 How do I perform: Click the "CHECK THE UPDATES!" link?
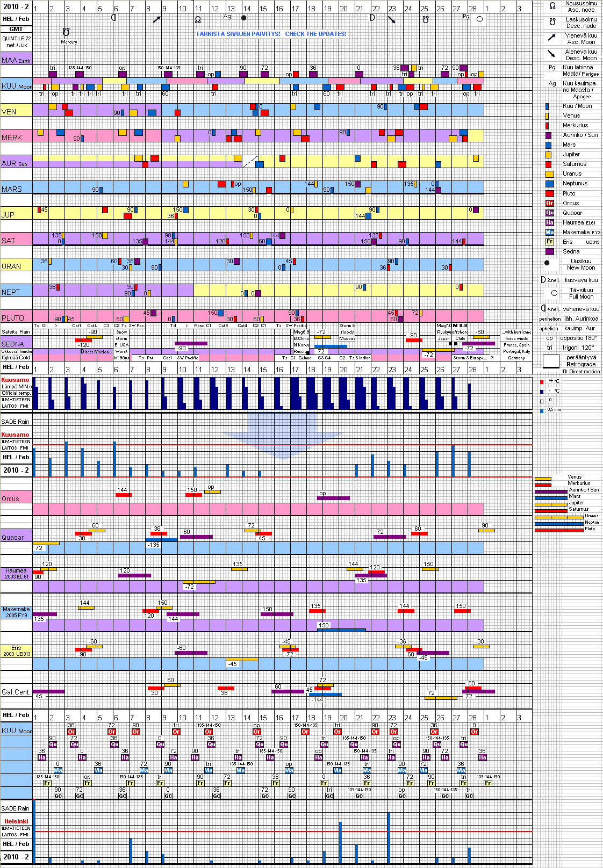[315, 34]
